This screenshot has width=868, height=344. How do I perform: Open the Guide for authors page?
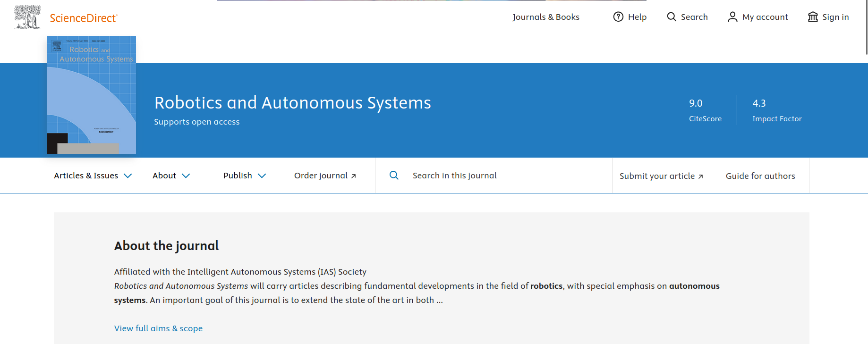(x=760, y=176)
